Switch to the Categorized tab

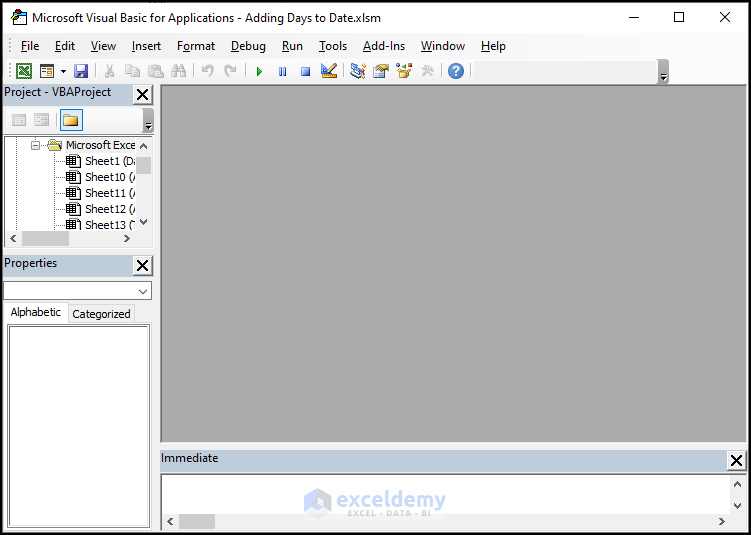coord(101,314)
